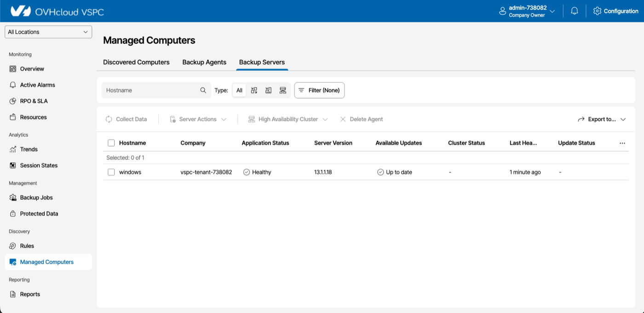Click the vspc-tenant-738082 company cell
Viewport: 644px width, 313px height.
[206, 172]
